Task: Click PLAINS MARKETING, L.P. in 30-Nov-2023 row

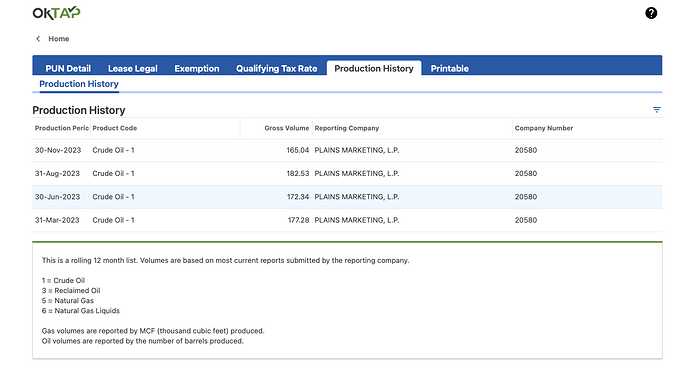Action: 357,150
